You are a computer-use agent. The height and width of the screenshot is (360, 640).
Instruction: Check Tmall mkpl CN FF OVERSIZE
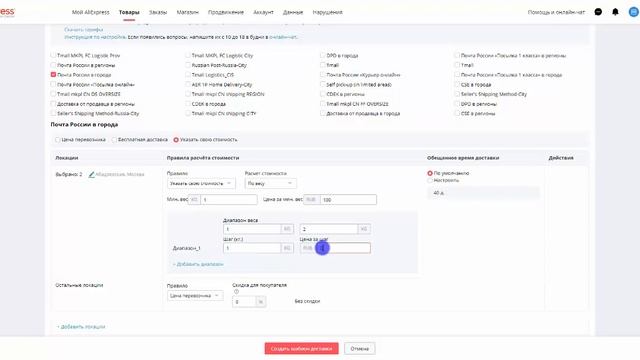[322, 104]
